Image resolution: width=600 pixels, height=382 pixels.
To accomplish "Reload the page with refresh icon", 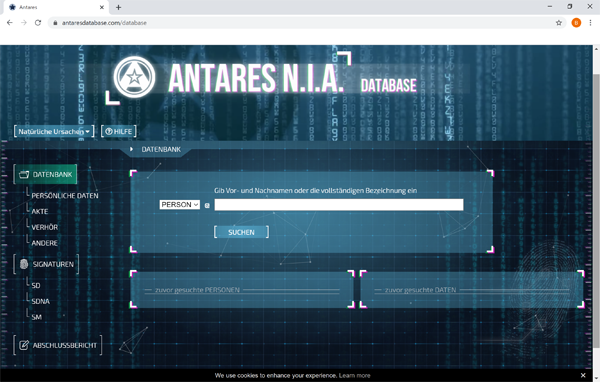I will tap(38, 23).
